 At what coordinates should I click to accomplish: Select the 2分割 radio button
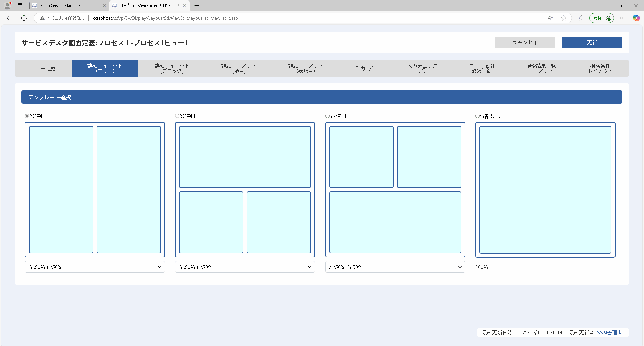tap(27, 116)
